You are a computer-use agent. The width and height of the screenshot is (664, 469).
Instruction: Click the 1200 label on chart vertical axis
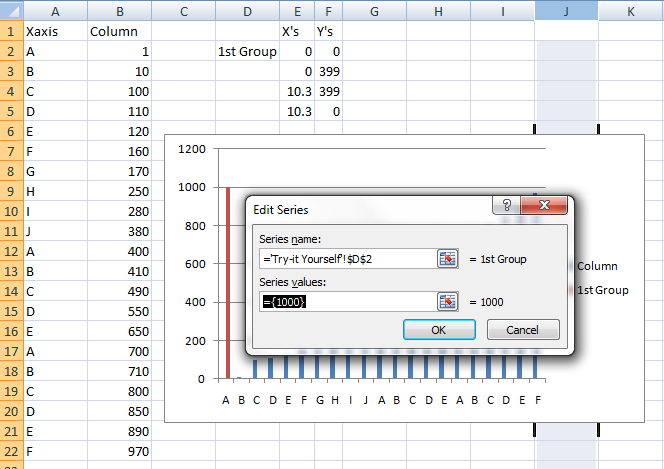pyautogui.click(x=192, y=149)
